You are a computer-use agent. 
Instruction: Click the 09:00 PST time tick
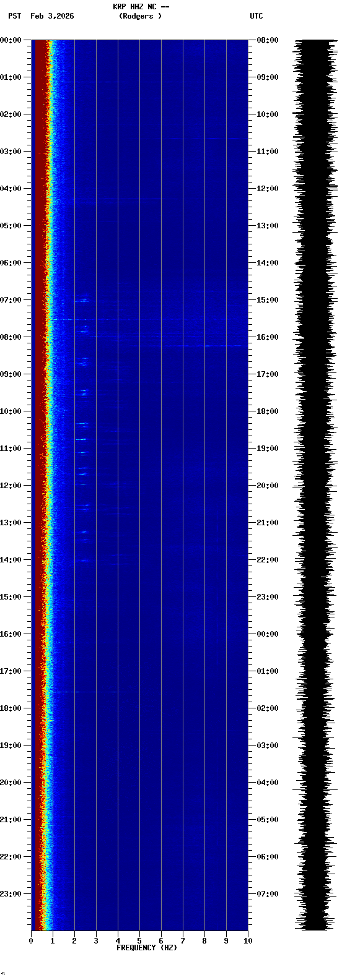[x=11, y=374]
